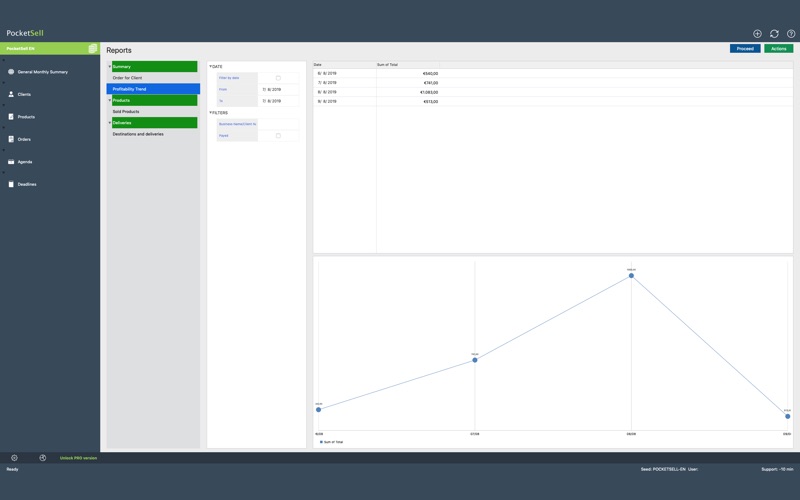
Task: Click the blue Proceed button
Action: tap(745, 48)
